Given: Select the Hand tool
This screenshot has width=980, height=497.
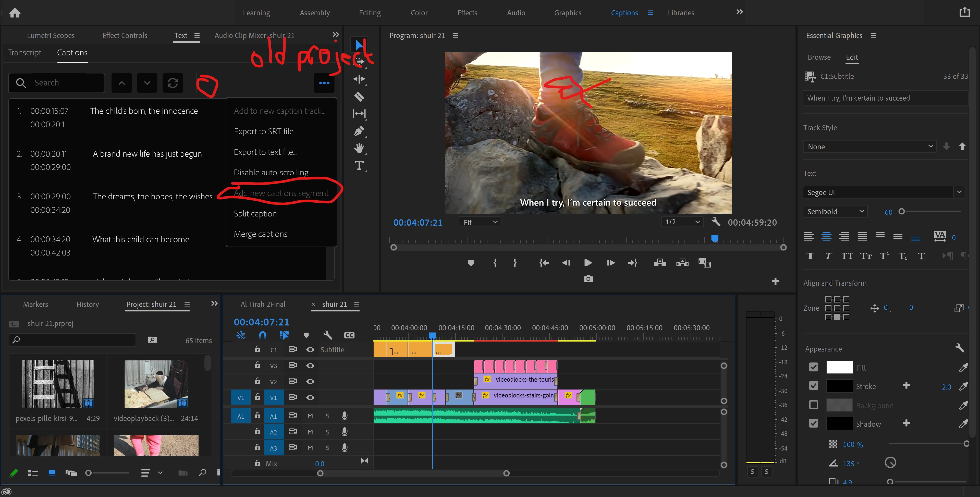Looking at the screenshot, I should coord(359,148).
